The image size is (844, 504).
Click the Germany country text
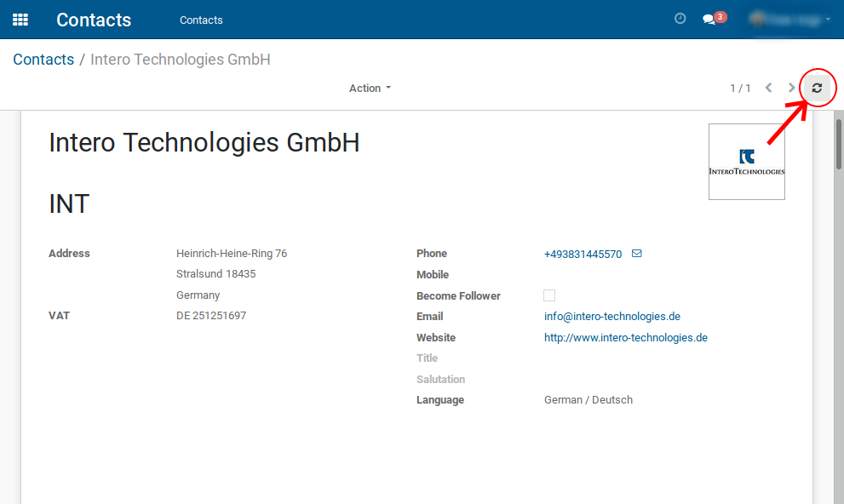[198, 295]
